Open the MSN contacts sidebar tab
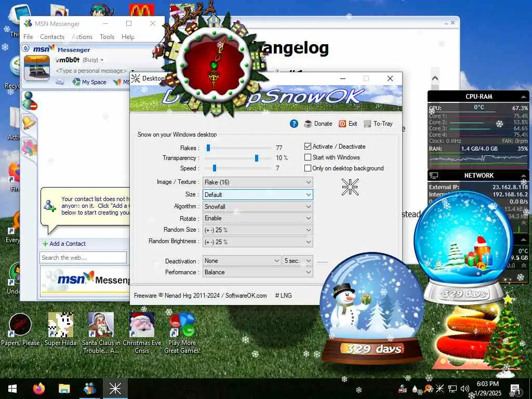Screen dimensions: 532x399 pos(30,101)
